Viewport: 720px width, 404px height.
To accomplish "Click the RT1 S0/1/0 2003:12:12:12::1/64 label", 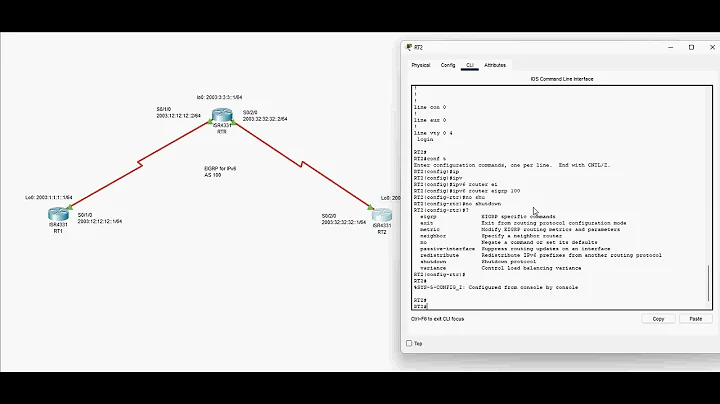I will pos(100,218).
